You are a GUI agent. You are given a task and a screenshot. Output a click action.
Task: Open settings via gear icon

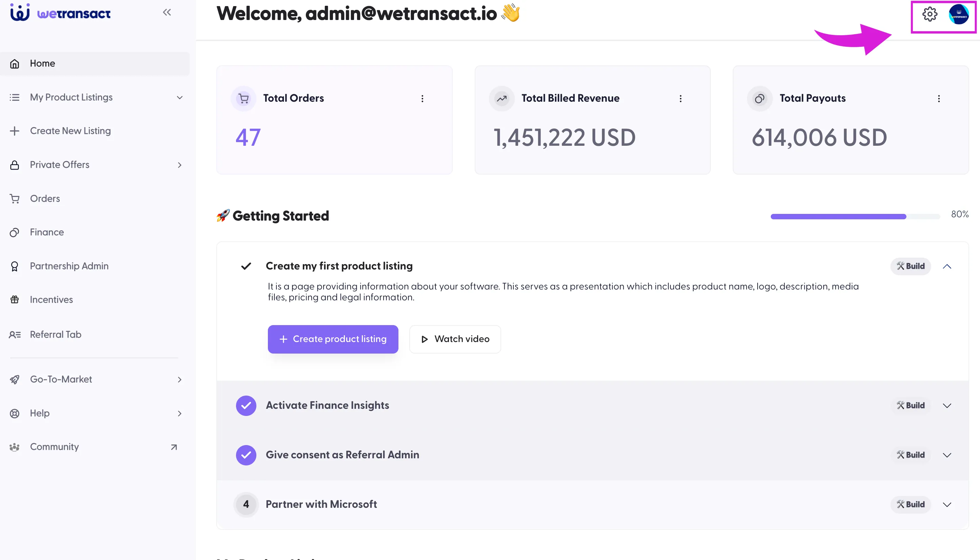(929, 14)
